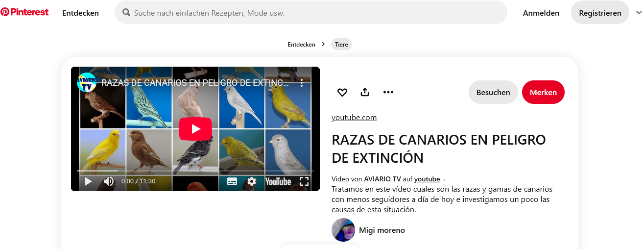This screenshot has height=249, width=644.
Task: Seek along the video progress bar
Action: [x=195, y=171]
